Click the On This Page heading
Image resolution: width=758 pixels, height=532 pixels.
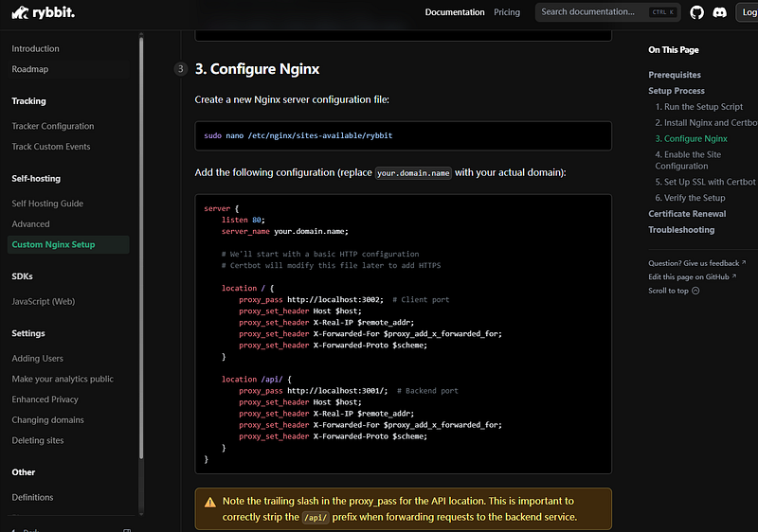pos(674,50)
